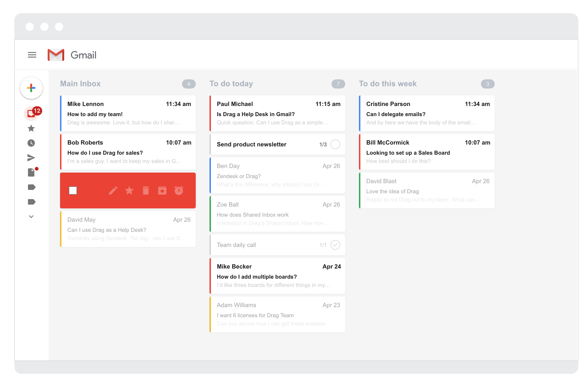Click the label icon just above the chevron
Image resolution: width=588 pixels, height=385 pixels.
[x=31, y=202]
